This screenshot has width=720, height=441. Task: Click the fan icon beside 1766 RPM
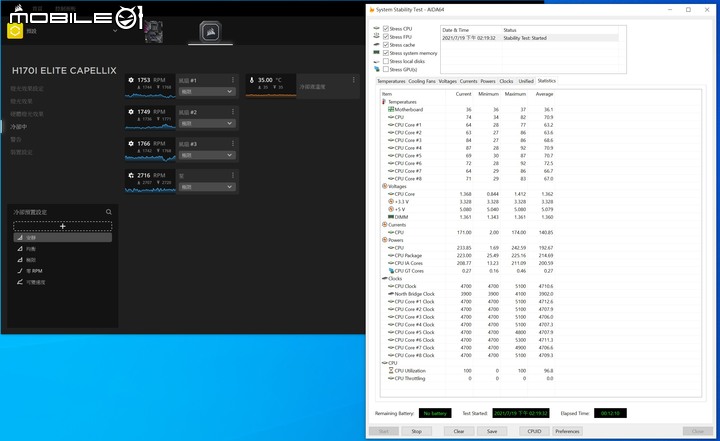click(131, 143)
